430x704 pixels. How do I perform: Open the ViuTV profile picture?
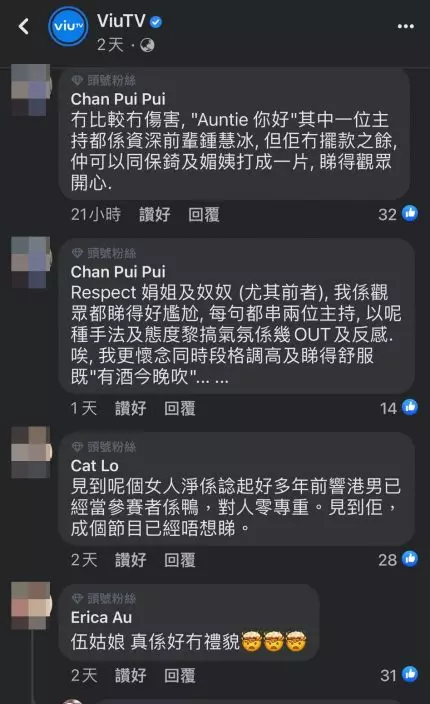(x=68, y=26)
